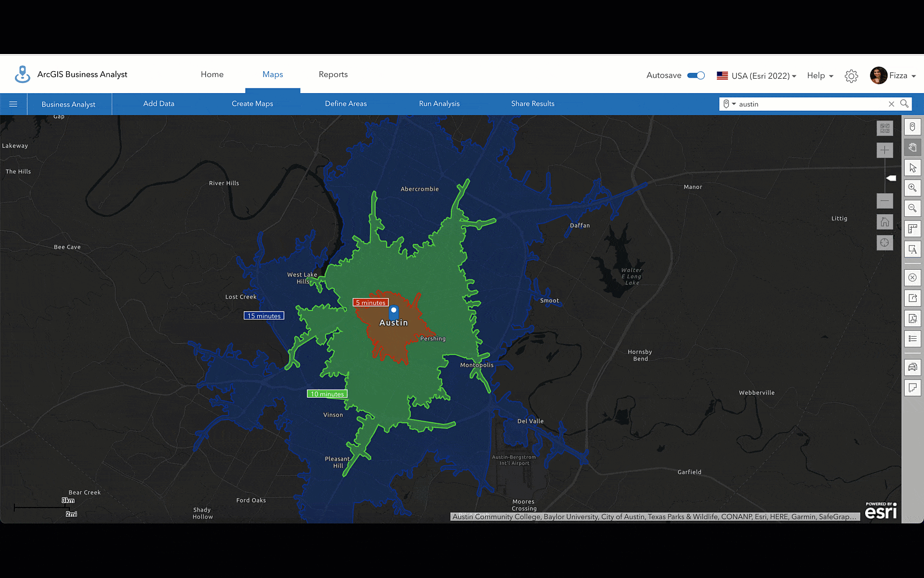Select the measure ruler tool
The image size is (924, 578).
[x=913, y=229]
